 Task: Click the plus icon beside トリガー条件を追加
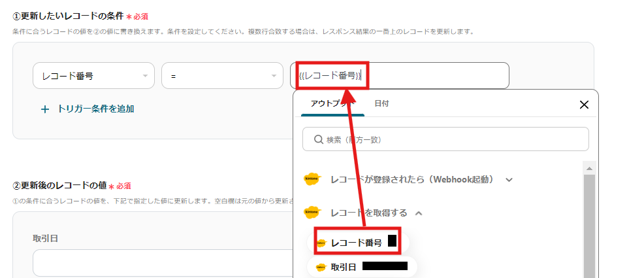[x=45, y=109]
